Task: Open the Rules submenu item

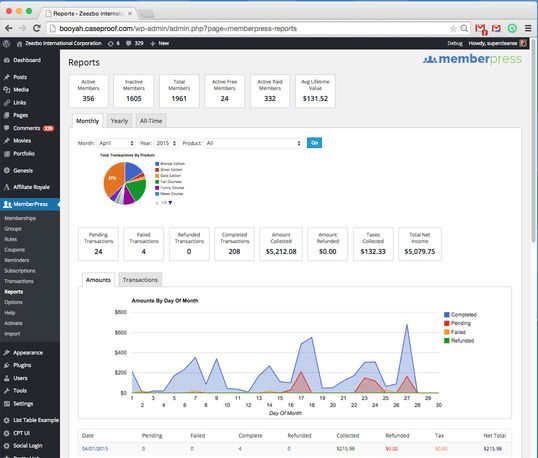Action: (11, 239)
